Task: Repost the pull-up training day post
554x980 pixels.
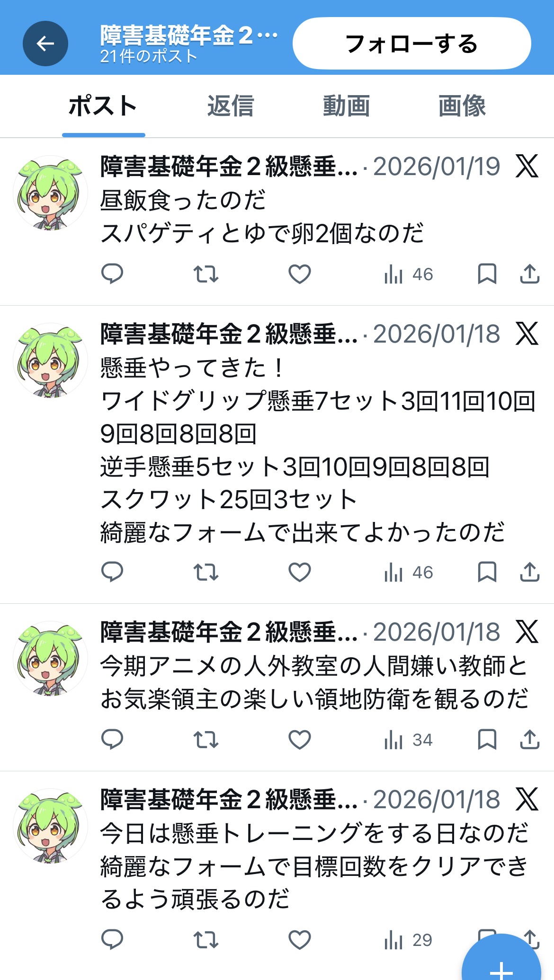Action: [206, 940]
